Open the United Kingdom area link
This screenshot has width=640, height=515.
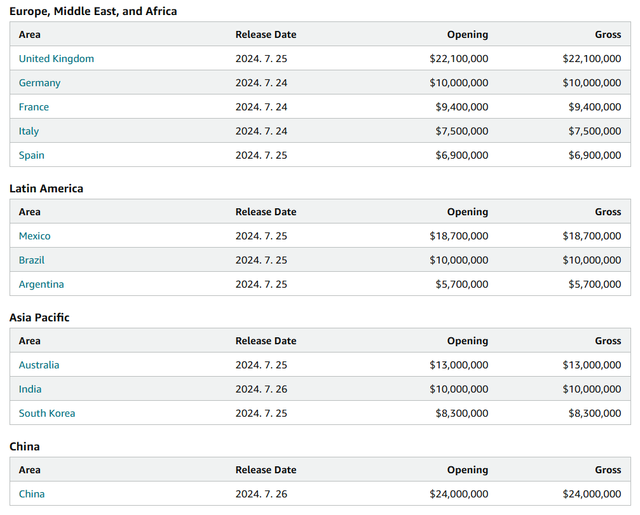point(56,59)
